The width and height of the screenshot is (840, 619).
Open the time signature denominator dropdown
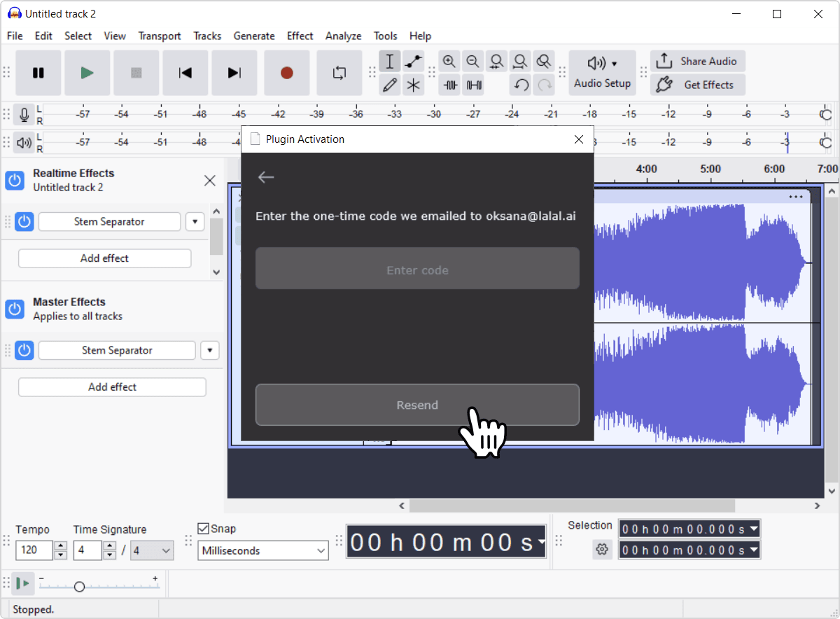(x=152, y=550)
